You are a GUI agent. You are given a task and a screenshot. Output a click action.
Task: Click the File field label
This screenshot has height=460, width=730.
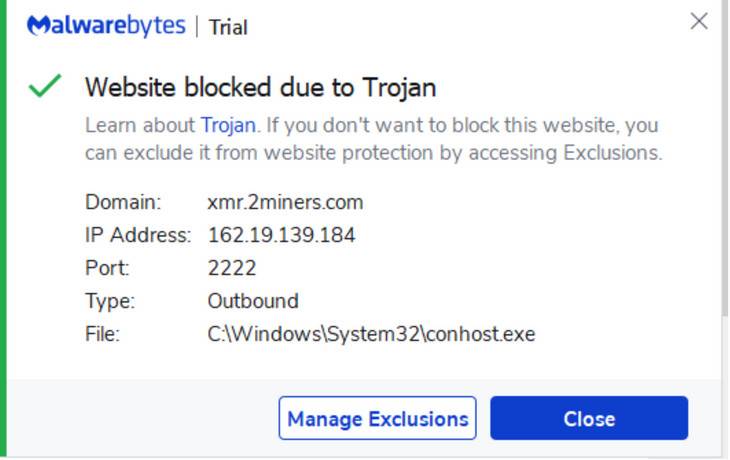[102, 334]
